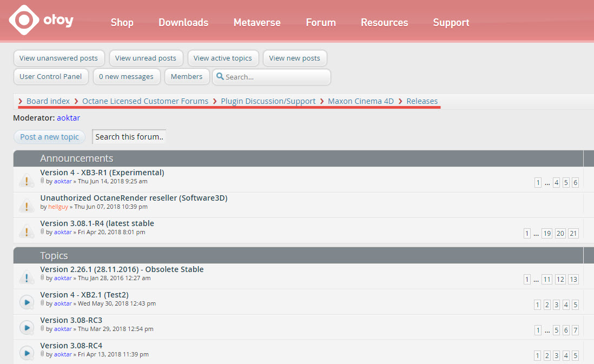The width and height of the screenshot is (594, 364).
Task: Open Octane Licensed Customer Forums breadcrumb
Action: click(x=145, y=101)
